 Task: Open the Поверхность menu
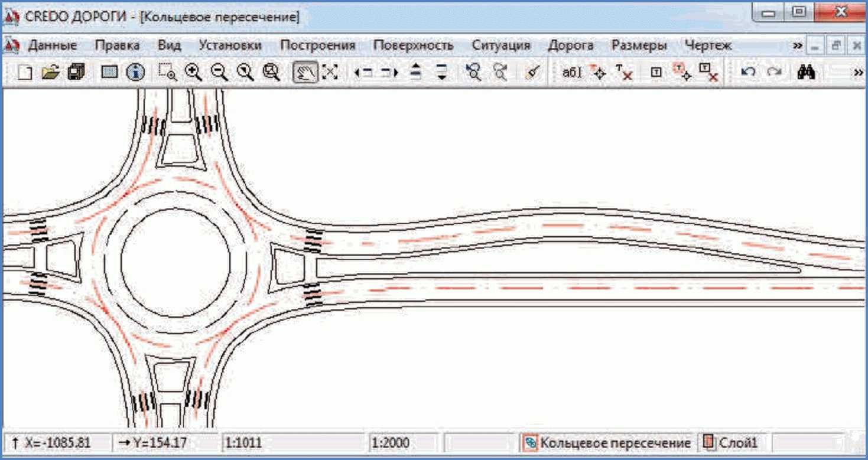[x=413, y=45]
